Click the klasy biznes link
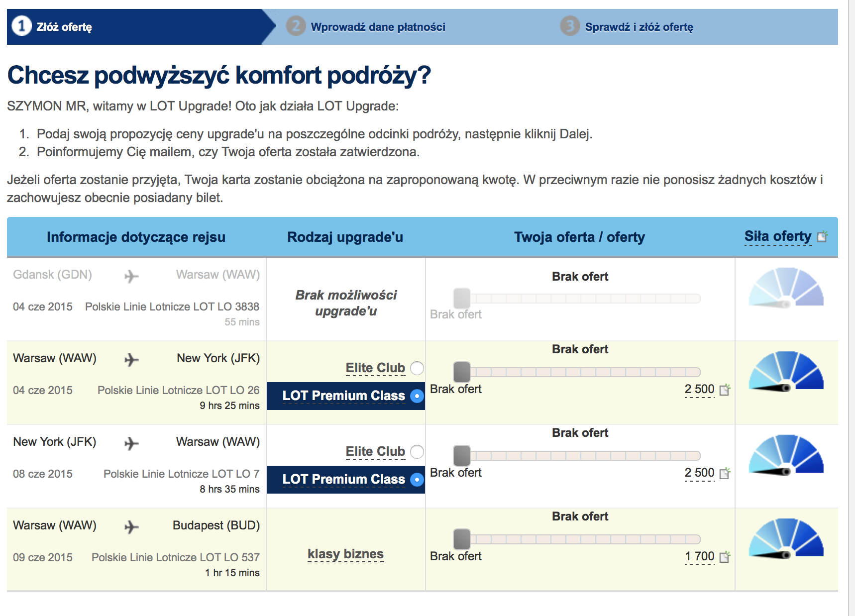Viewport: 855px width, 616px height. coord(345,554)
